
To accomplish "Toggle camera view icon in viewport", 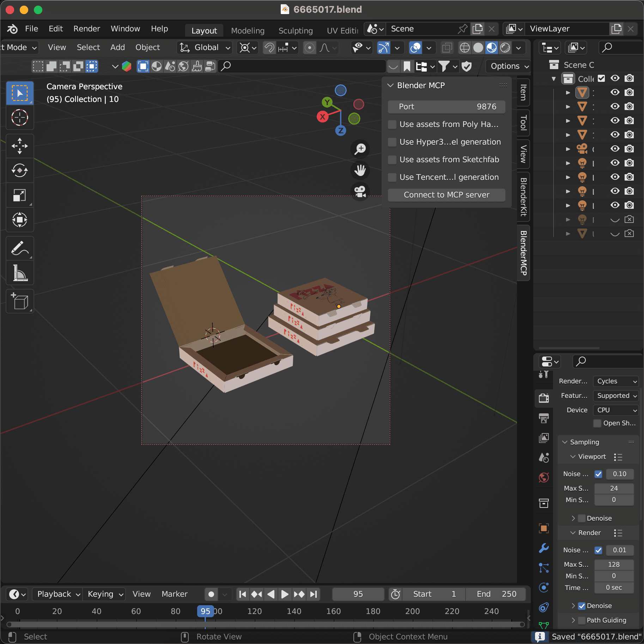I will pos(360,192).
